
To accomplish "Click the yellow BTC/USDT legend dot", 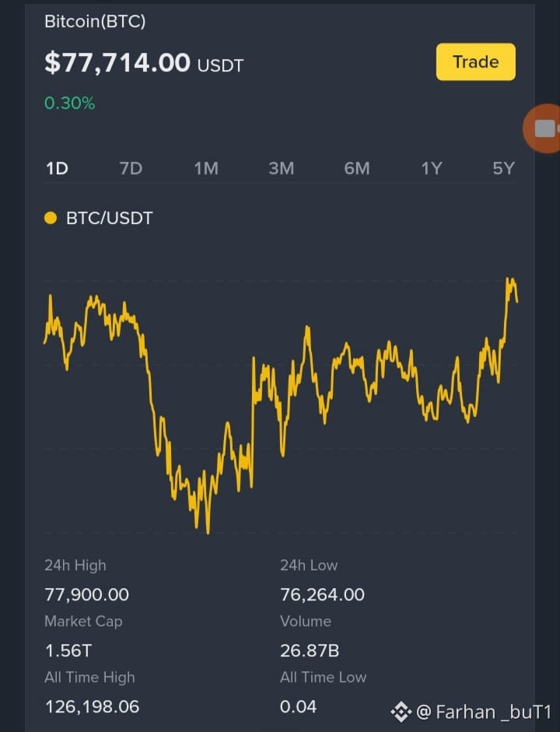I will (51, 218).
